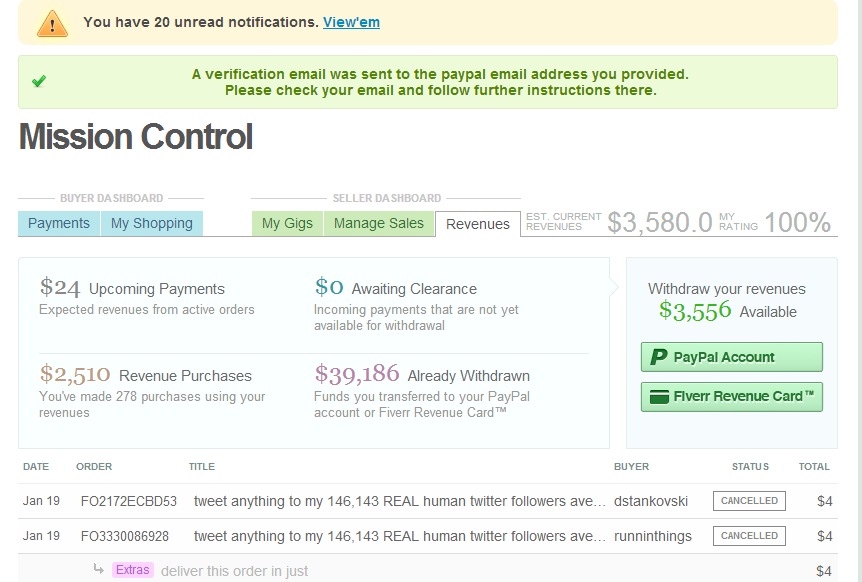The width and height of the screenshot is (862, 582).
Task: Open dstankovski's tweet gig title
Action: (x=400, y=501)
